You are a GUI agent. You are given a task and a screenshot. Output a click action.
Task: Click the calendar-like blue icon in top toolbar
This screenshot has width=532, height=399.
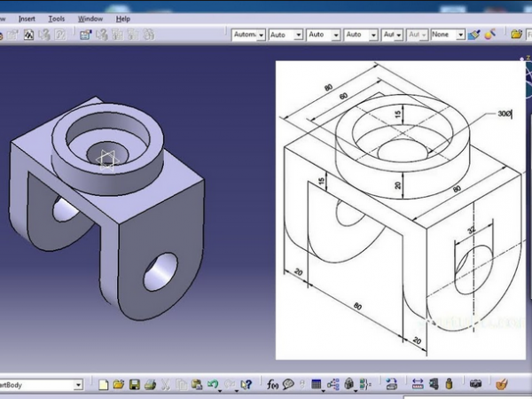pos(85,35)
